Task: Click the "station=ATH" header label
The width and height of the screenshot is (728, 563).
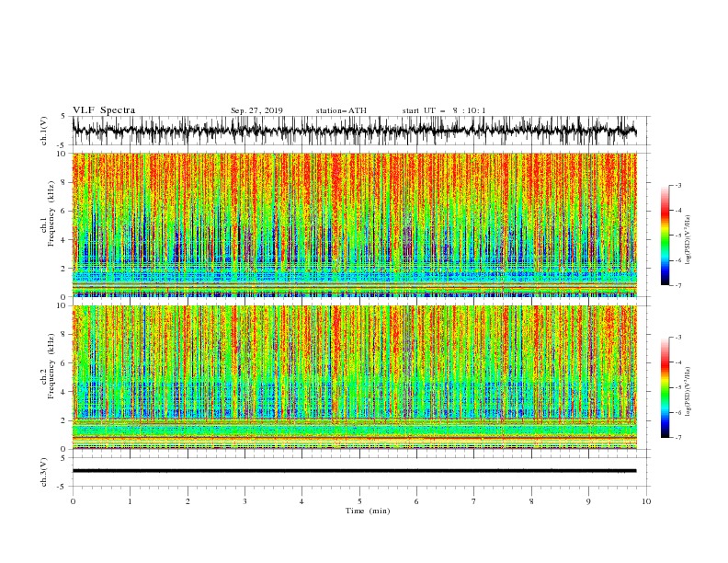Action: (x=341, y=110)
